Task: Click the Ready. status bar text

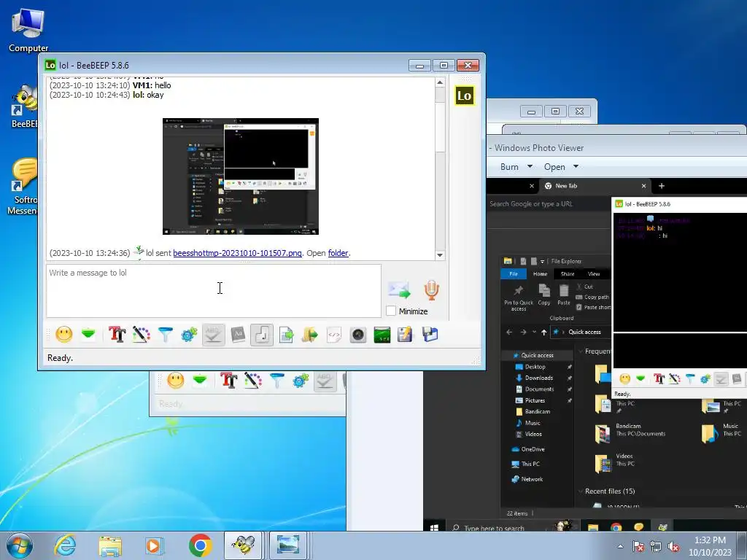Action: click(60, 358)
